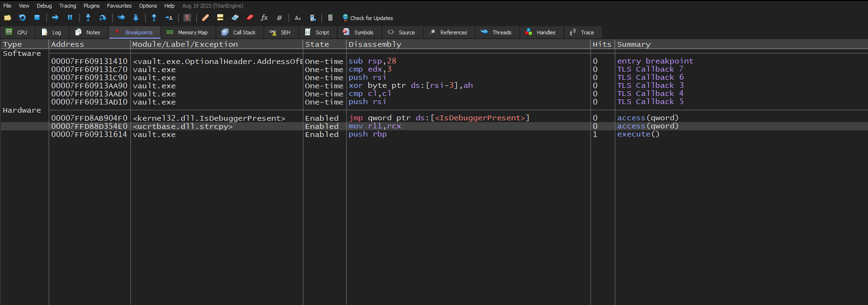Image resolution: width=868 pixels, height=305 pixels.
Task: Run to user code
Action: point(169,18)
